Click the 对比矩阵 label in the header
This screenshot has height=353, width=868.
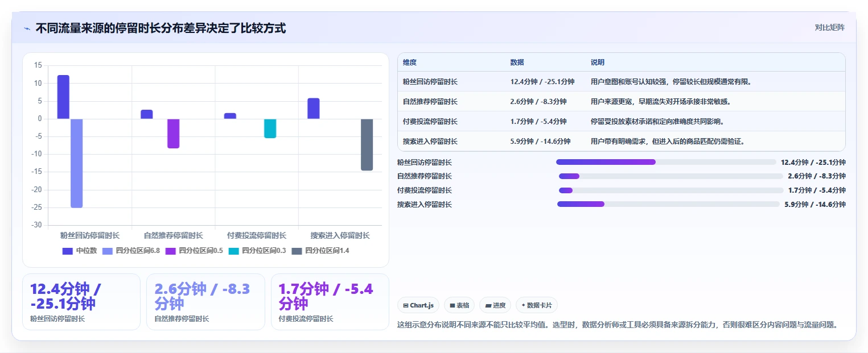pyautogui.click(x=830, y=27)
